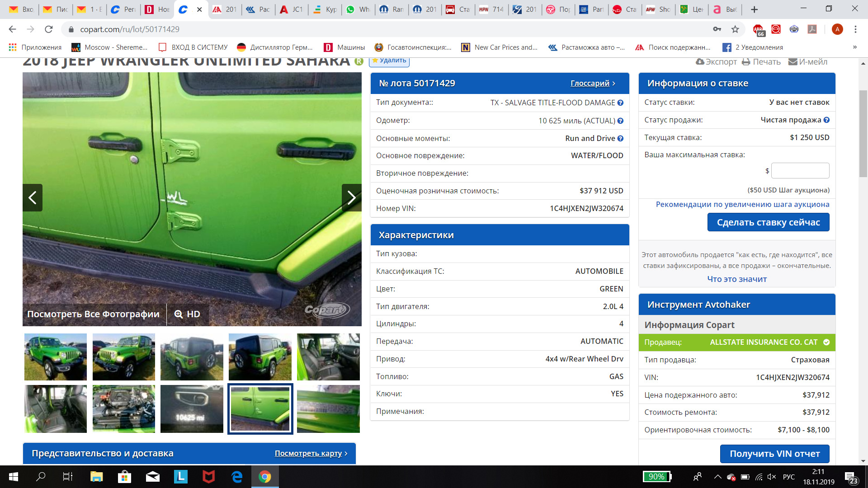Image resolution: width=868 pixels, height=488 pixels.
Task: Switch to the WhatsApp browser tab
Action: click(358, 9)
